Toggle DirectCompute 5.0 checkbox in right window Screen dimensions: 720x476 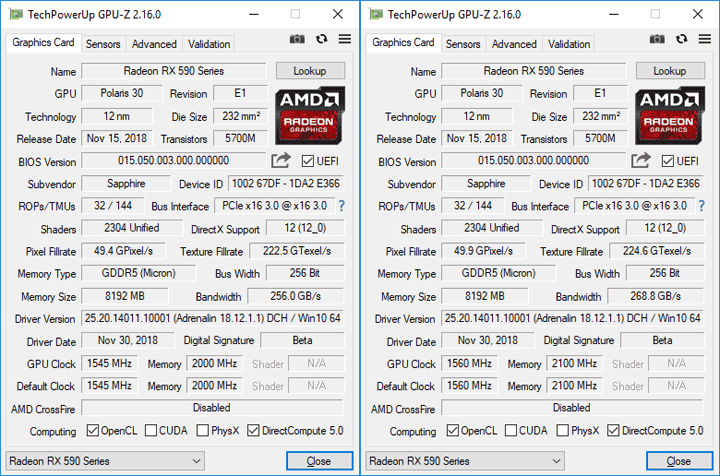[x=613, y=431]
